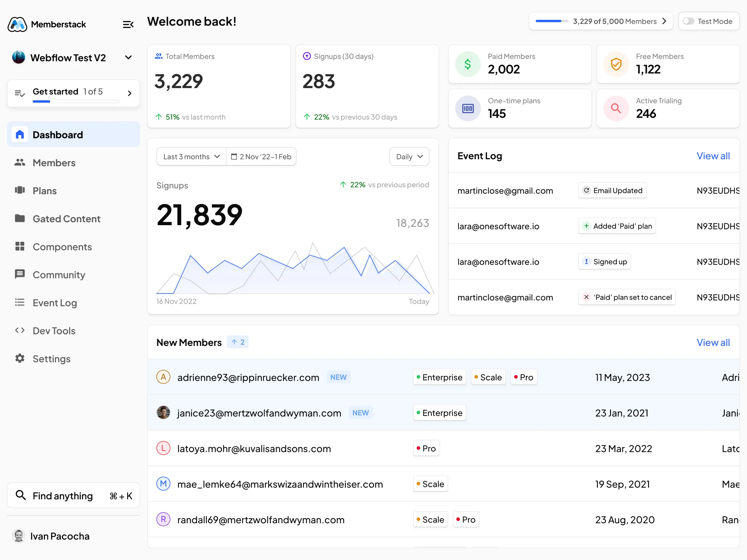The image size is (747, 560).
Task: Select Settings in the sidebar
Action: [20, 358]
